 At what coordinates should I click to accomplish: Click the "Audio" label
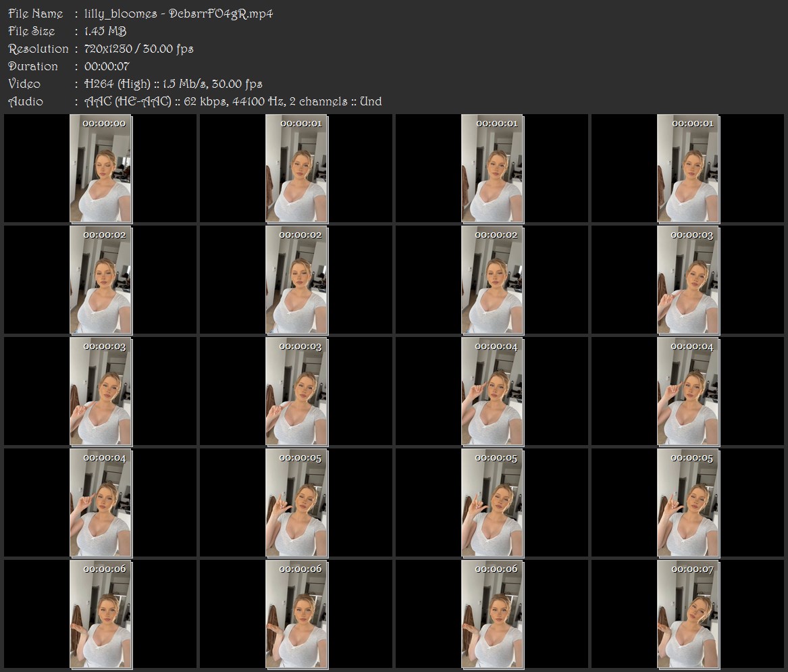26,101
